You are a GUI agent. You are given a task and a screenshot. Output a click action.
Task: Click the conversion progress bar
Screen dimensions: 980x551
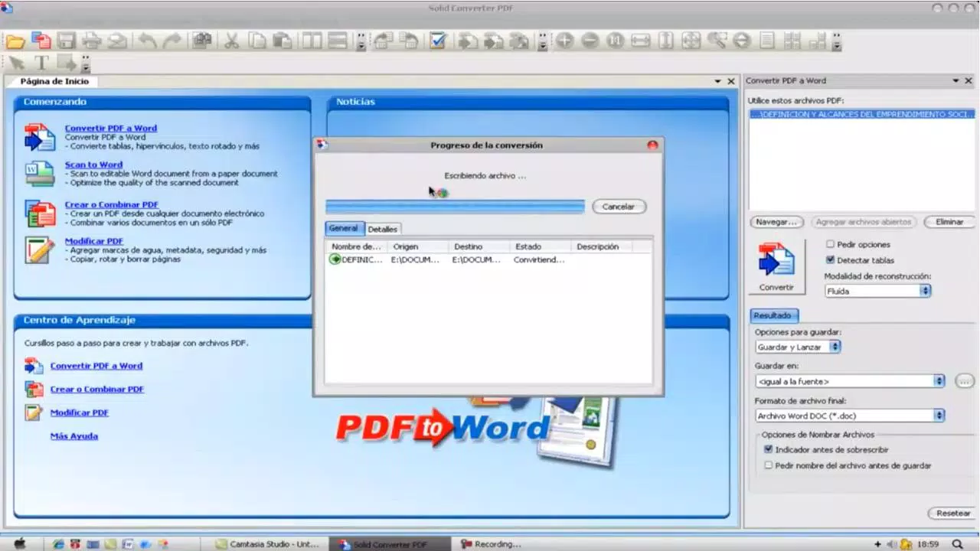(x=455, y=207)
